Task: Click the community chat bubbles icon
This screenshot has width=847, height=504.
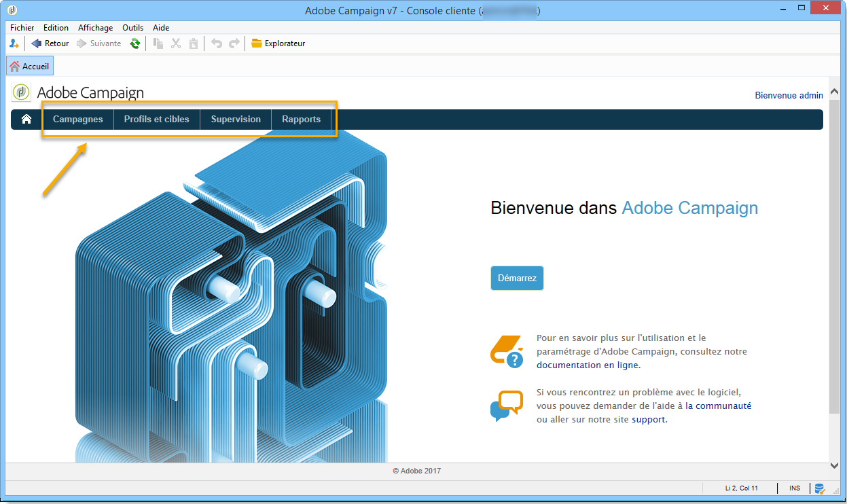Action: coord(507,406)
